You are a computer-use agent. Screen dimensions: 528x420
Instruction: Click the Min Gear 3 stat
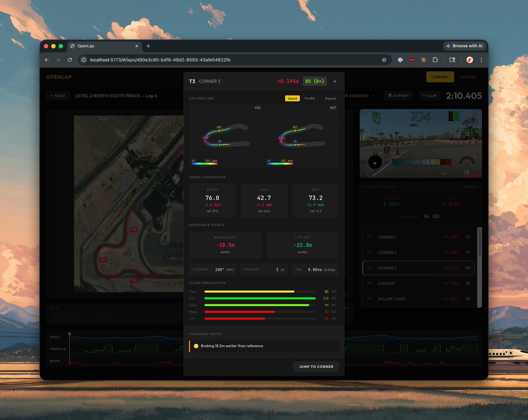pyautogui.click(x=264, y=270)
